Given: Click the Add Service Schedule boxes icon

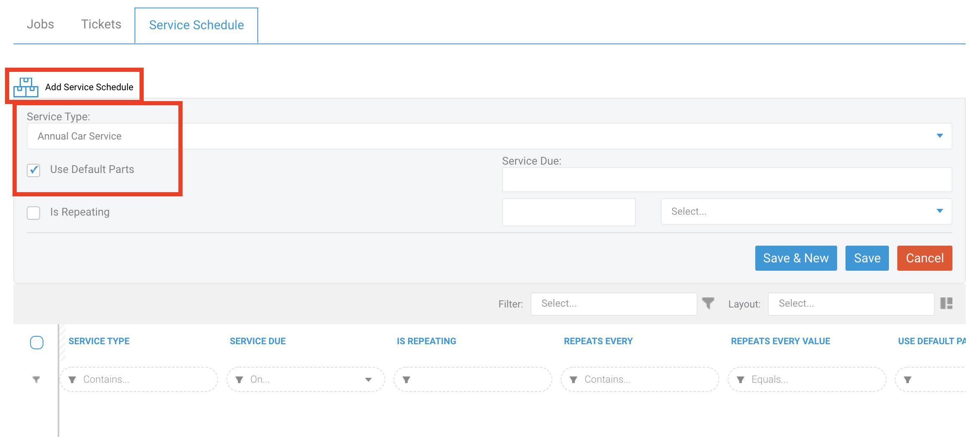Looking at the screenshot, I should tap(26, 87).
